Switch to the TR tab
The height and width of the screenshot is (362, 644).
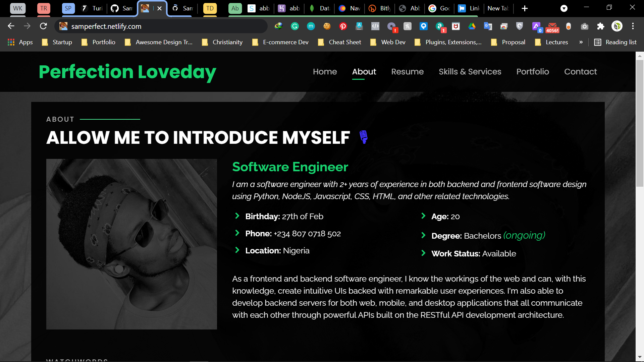[x=44, y=8]
